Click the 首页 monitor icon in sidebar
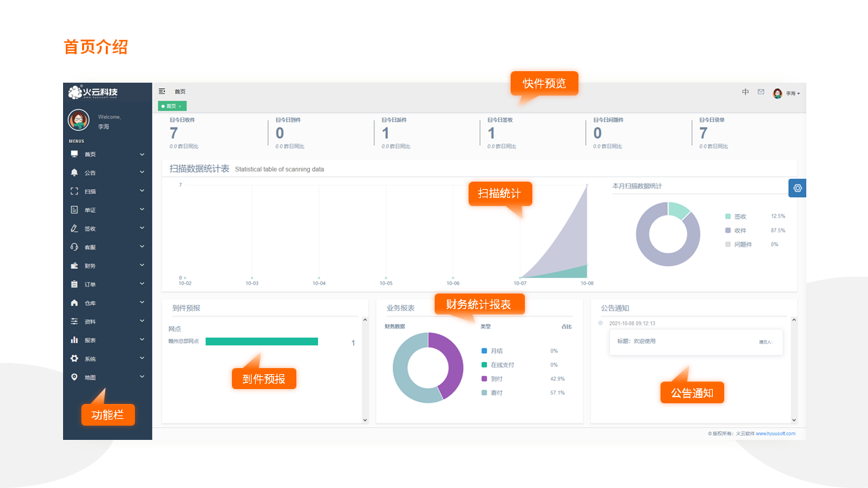Viewport: 868px width, 488px height. [x=75, y=155]
